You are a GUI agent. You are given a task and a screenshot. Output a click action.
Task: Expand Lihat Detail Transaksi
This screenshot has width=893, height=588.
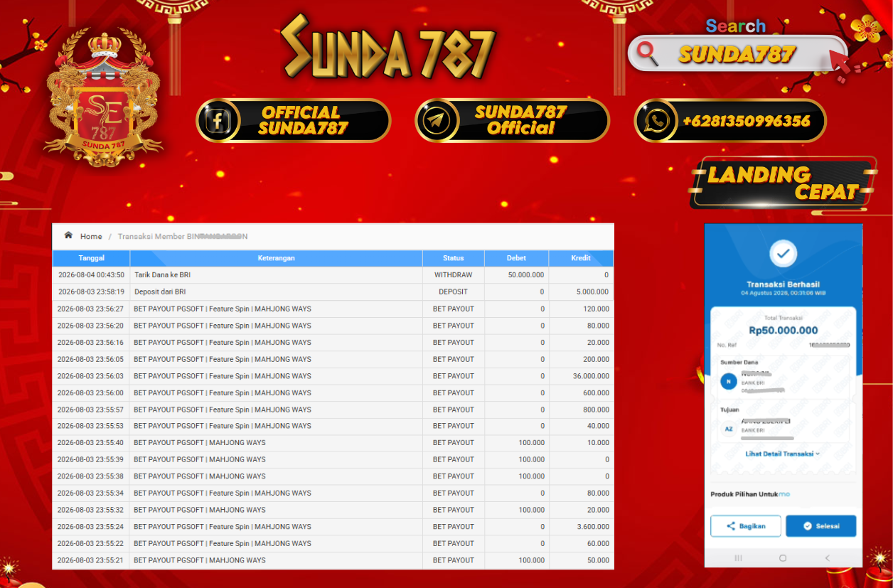click(x=783, y=454)
